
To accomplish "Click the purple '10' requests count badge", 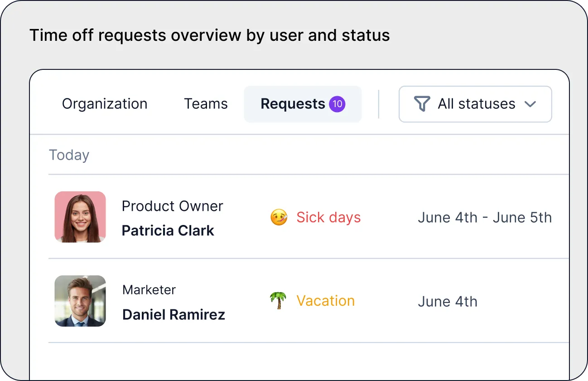I will tap(337, 103).
